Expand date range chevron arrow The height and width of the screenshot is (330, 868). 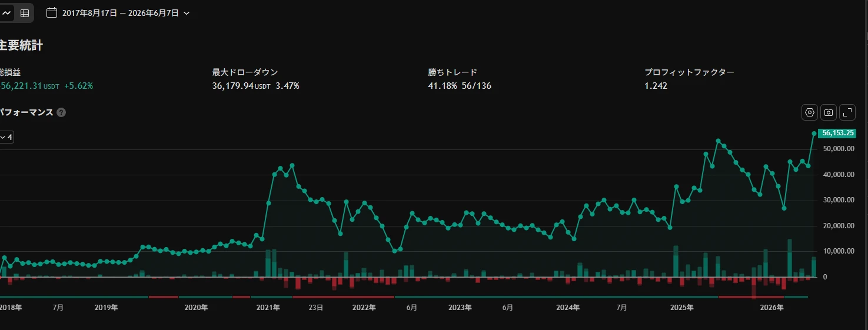pyautogui.click(x=187, y=13)
